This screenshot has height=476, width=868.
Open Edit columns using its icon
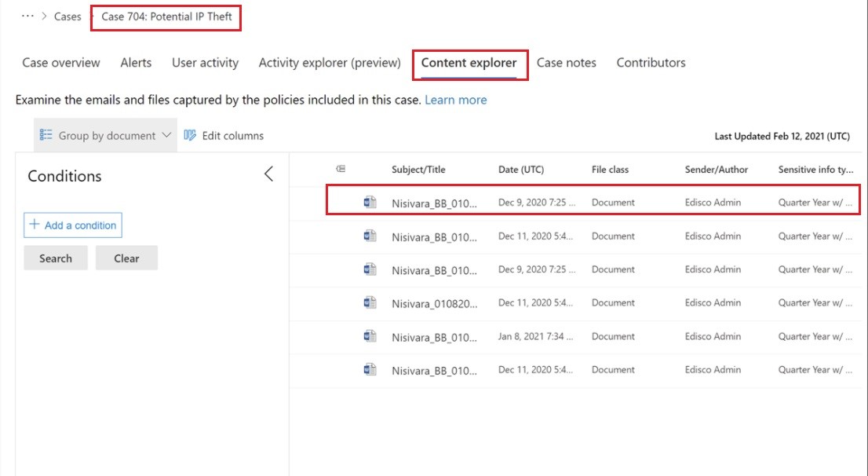click(189, 135)
